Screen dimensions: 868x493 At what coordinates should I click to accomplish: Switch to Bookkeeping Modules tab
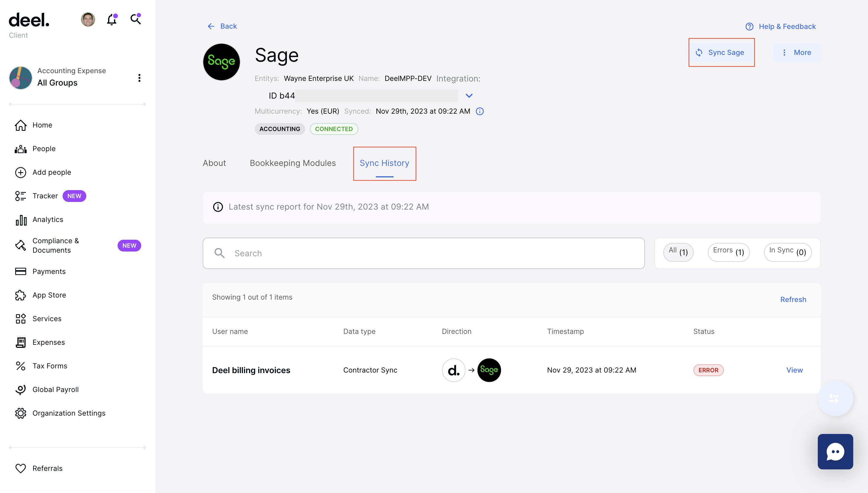(x=293, y=163)
